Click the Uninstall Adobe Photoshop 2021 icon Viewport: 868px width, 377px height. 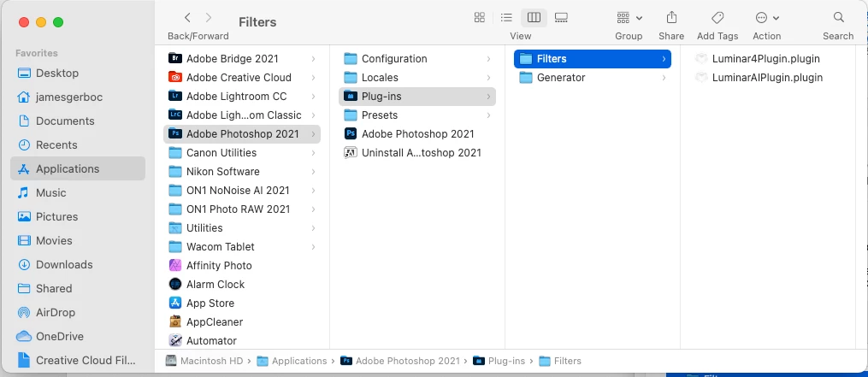pos(351,152)
